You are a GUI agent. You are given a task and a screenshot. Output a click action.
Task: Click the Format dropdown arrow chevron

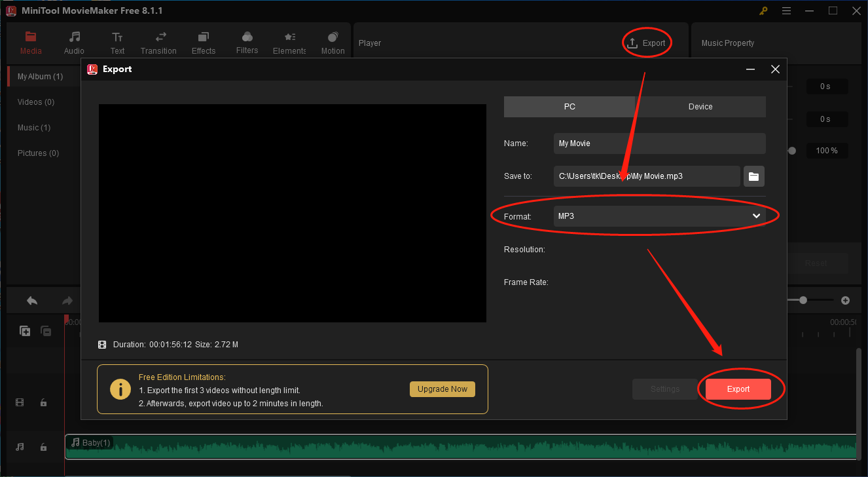[x=756, y=216]
